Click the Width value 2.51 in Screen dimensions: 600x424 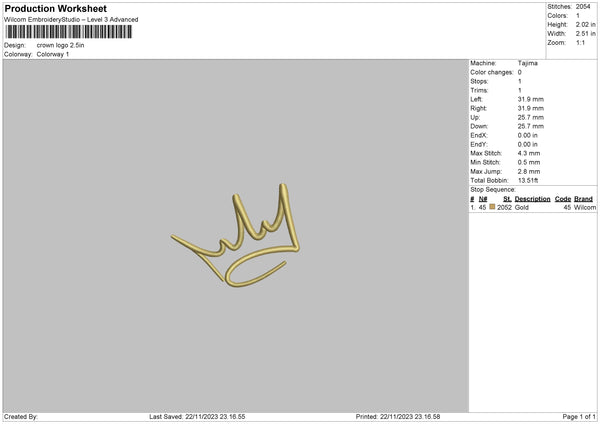585,34
